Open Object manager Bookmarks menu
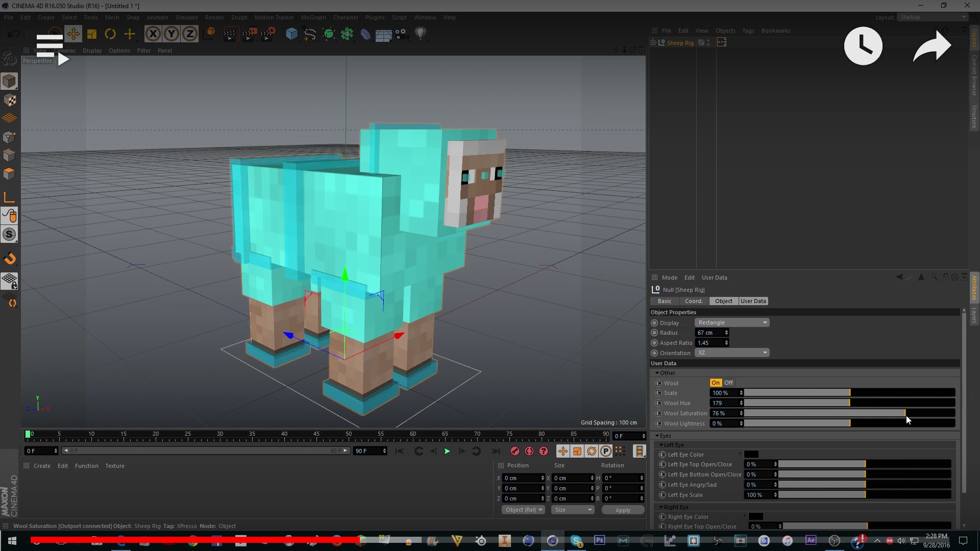The height and width of the screenshot is (551, 980). (x=776, y=31)
